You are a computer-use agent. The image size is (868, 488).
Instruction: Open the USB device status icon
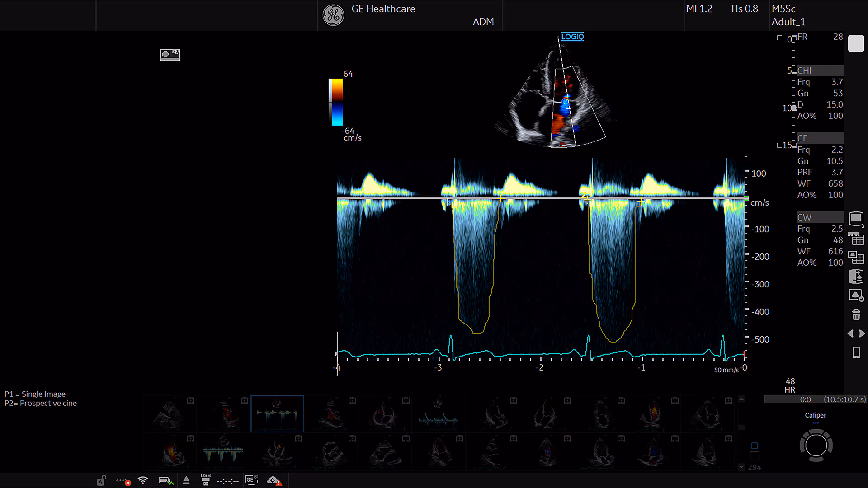click(x=206, y=480)
